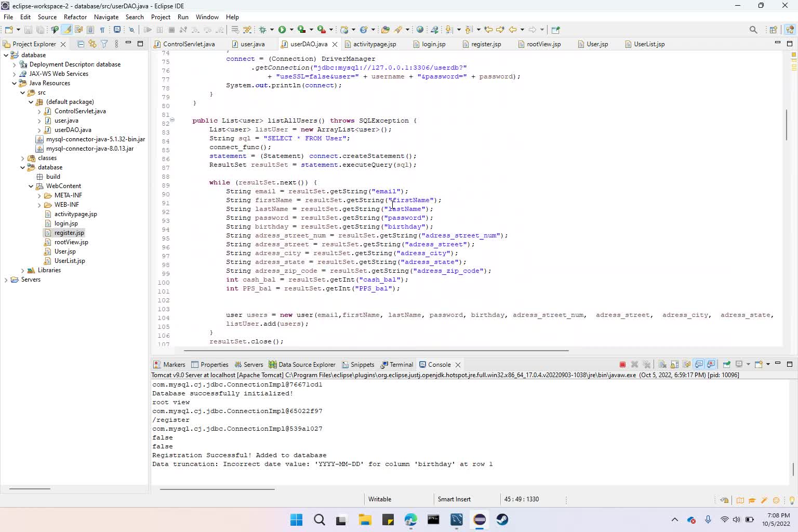The image size is (798, 532).
Task: Open Microsoft Edge from the taskbar
Action: 410,520
